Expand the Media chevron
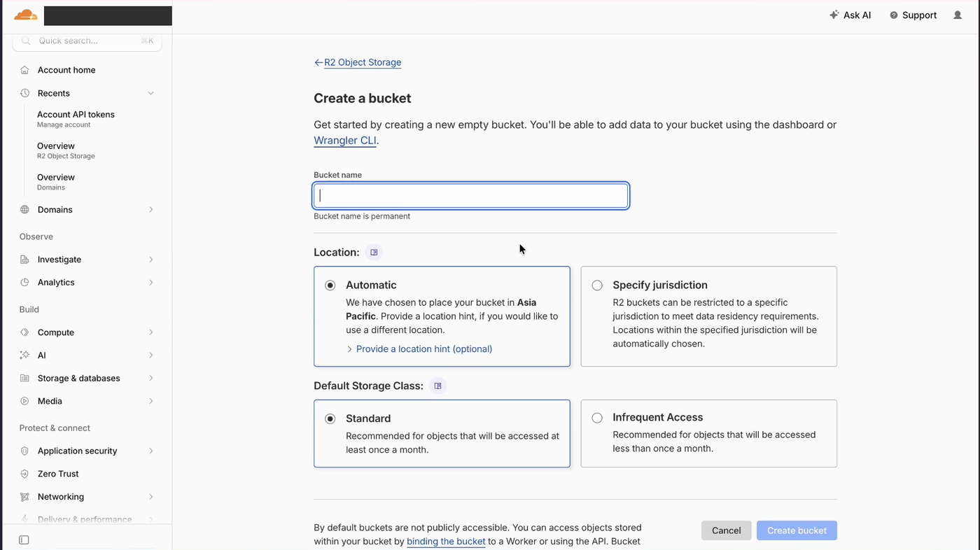Viewport: 980px width, 550px height. click(x=150, y=402)
